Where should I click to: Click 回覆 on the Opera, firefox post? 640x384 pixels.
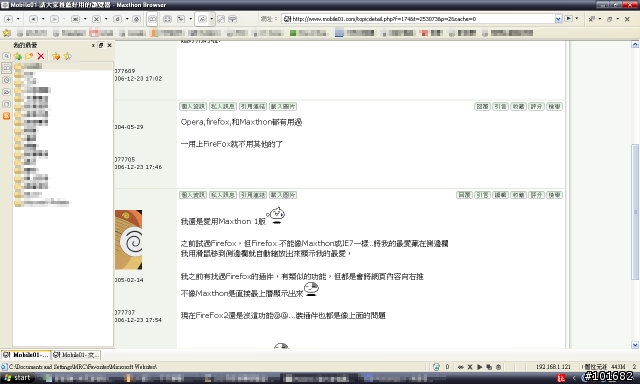coord(482,107)
